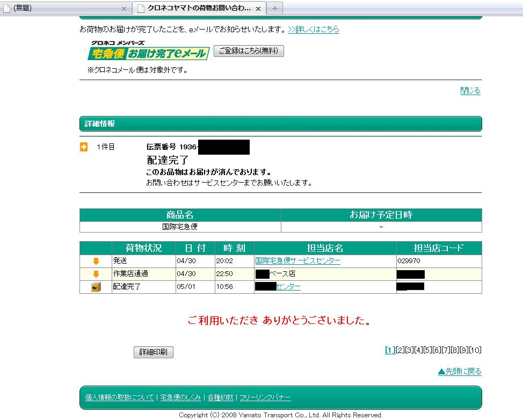This screenshot has width=523, height=420.
Task: Click the package icon in 配達完了 row
Action: click(x=96, y=287)
